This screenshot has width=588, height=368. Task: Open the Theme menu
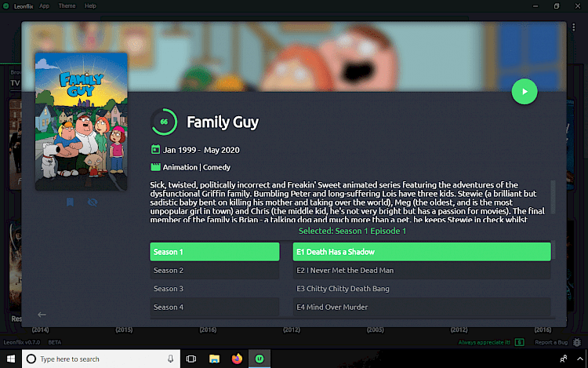pyautogui.click(x=67, y=6)
